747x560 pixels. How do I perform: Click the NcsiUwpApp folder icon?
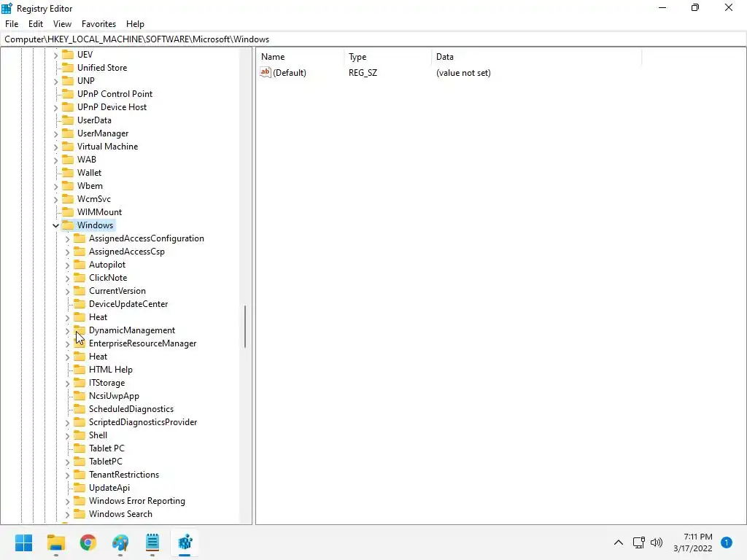[x=80, y=396]
